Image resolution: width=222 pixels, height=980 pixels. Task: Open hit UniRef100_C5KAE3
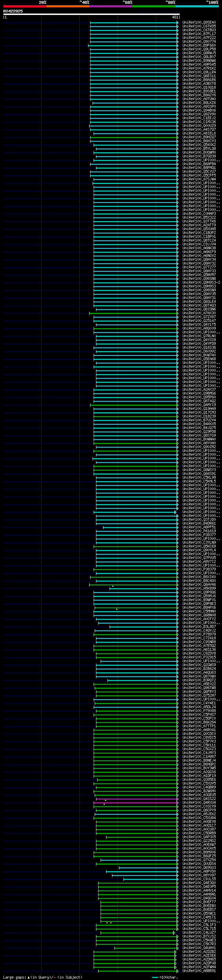pyautogui.click(x=199, y=940)
